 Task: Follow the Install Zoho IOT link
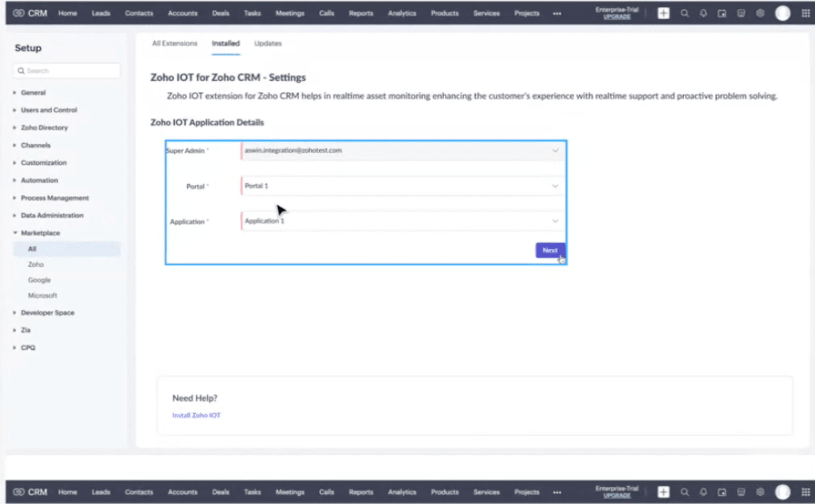click(x=196, y=415)
